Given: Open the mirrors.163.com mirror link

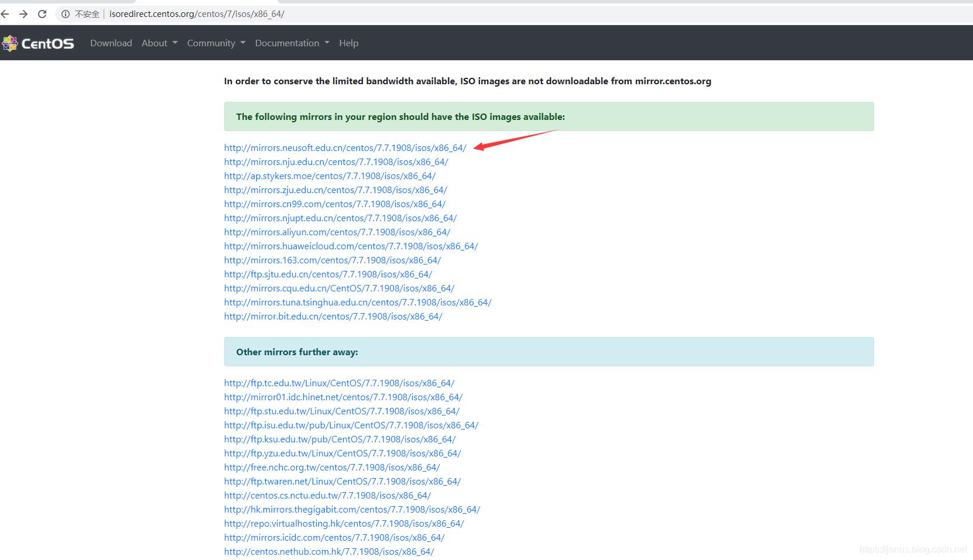Looking at the screenshot, I should (333, 260).
